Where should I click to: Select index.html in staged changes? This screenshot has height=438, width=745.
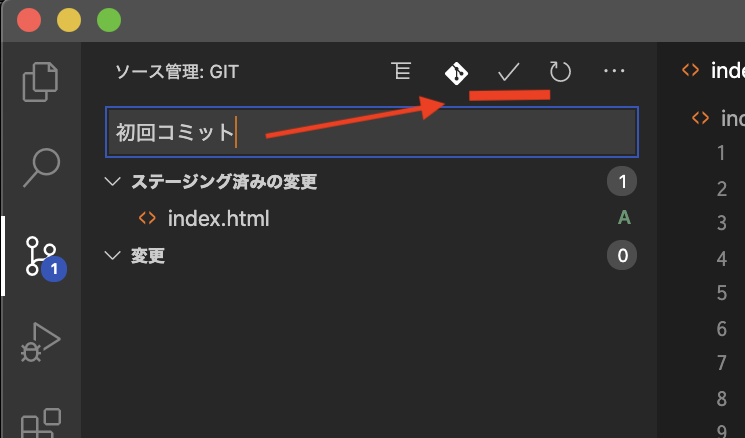pyautogui.click(x=218, y=219)
